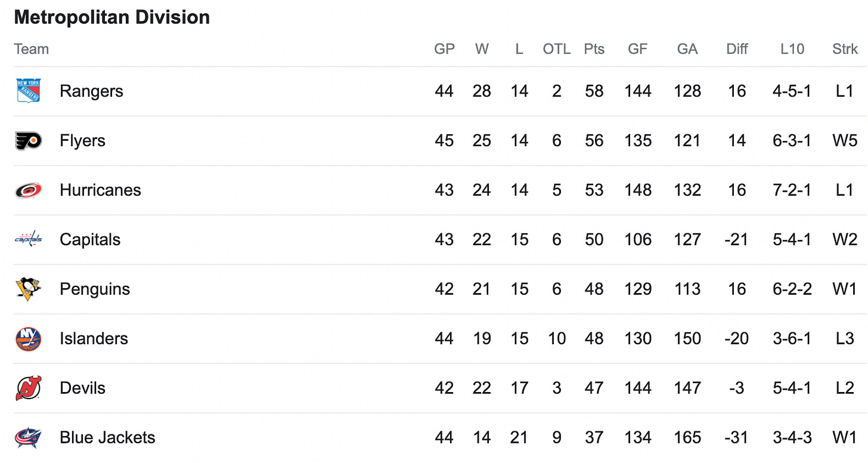Sort by the Pts column header
Viewport: 868px width, 463px height.
(594, 49)
